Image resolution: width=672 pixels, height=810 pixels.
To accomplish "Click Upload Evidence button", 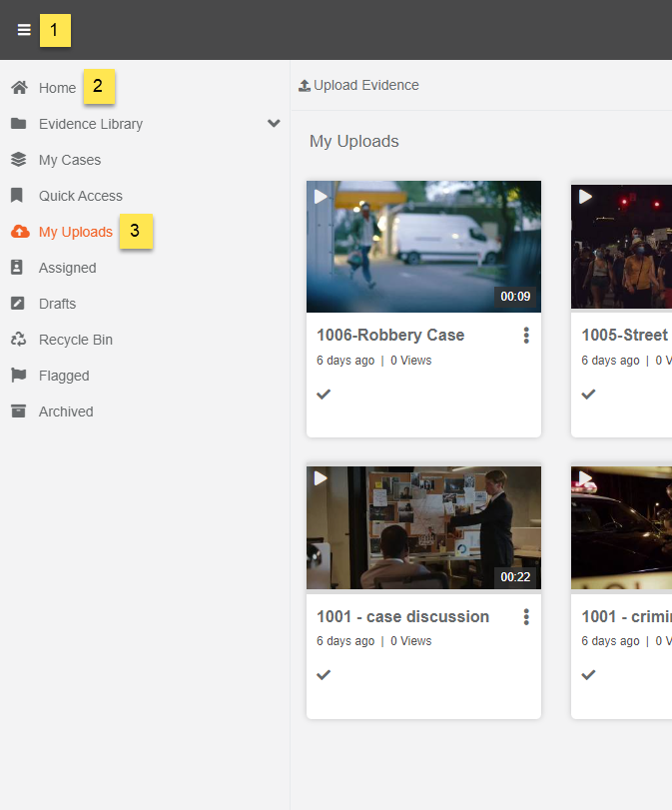I will coord(358,86).
